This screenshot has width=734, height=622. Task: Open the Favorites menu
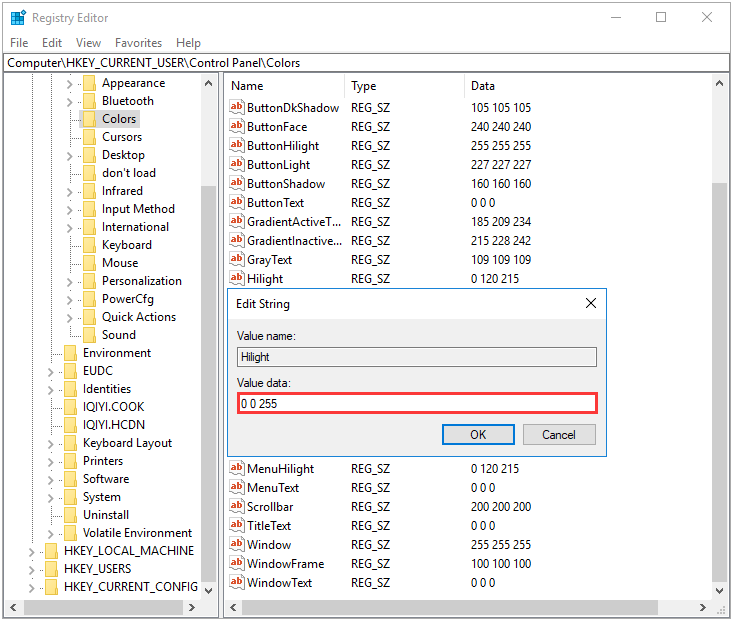[x=139, y=43]
